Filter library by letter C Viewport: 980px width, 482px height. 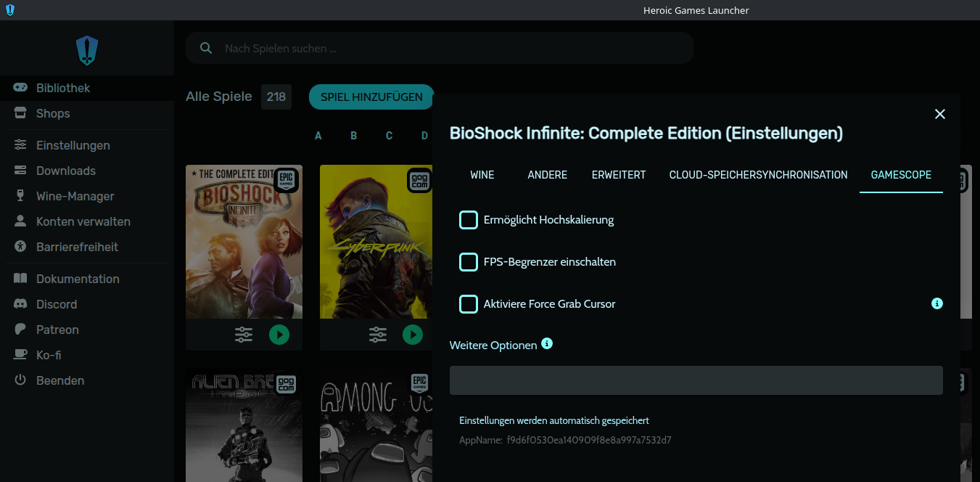point(390,136)
